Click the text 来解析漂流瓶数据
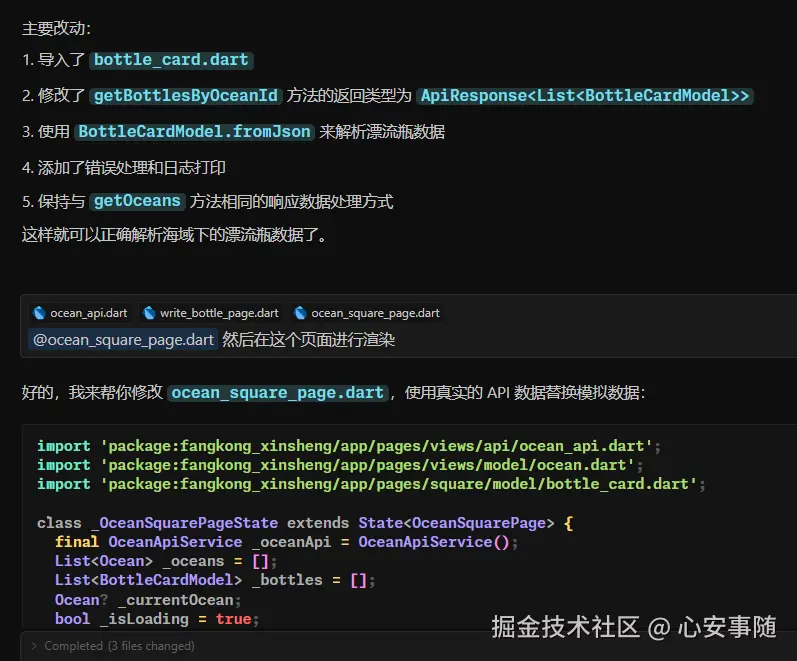Viewport: 797px width, 661px height. click(x=382, y=132)
